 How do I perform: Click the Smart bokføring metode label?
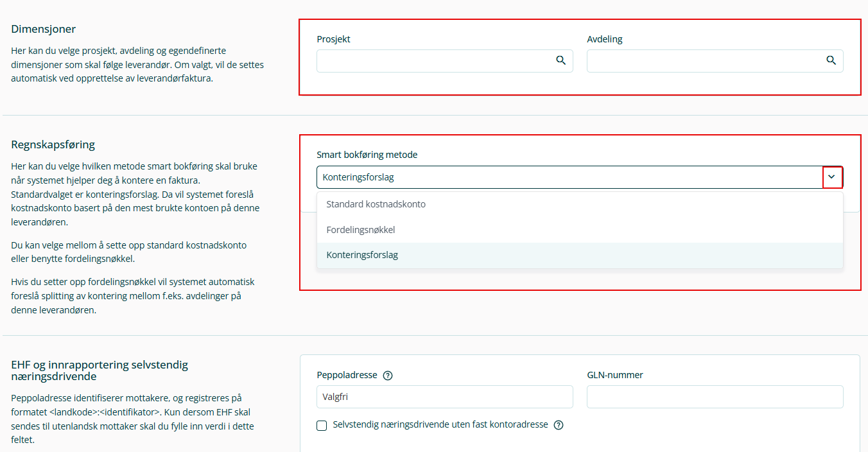[367, 155]
